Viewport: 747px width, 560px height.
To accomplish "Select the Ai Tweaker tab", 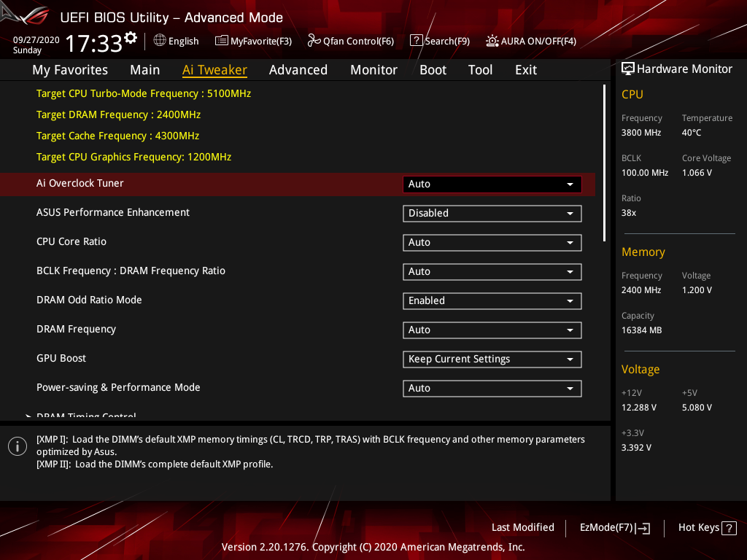I will (214, 70).
